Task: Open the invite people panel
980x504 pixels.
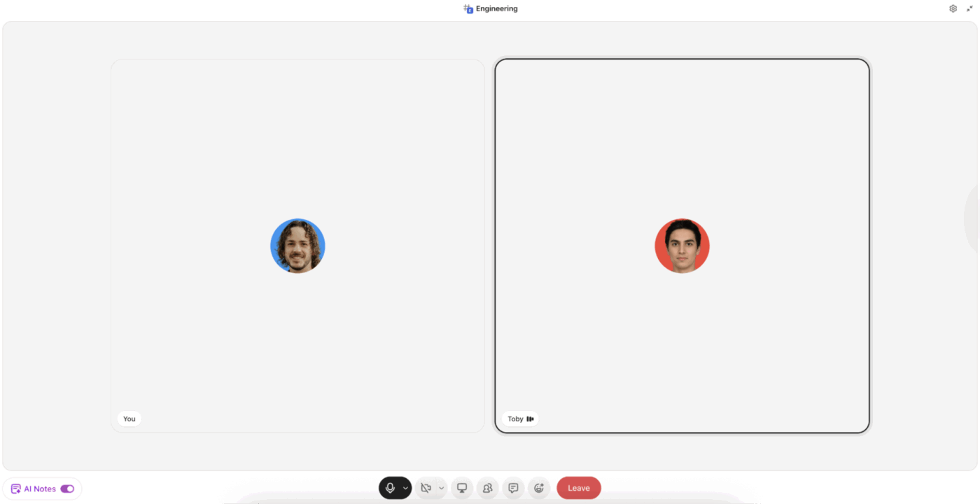Action: (487, 487)
